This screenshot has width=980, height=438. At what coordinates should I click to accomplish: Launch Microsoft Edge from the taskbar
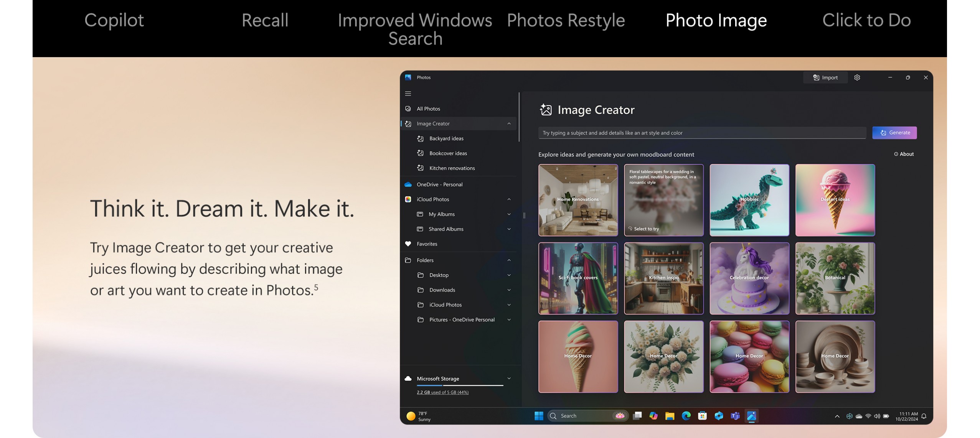pos(686,416)
